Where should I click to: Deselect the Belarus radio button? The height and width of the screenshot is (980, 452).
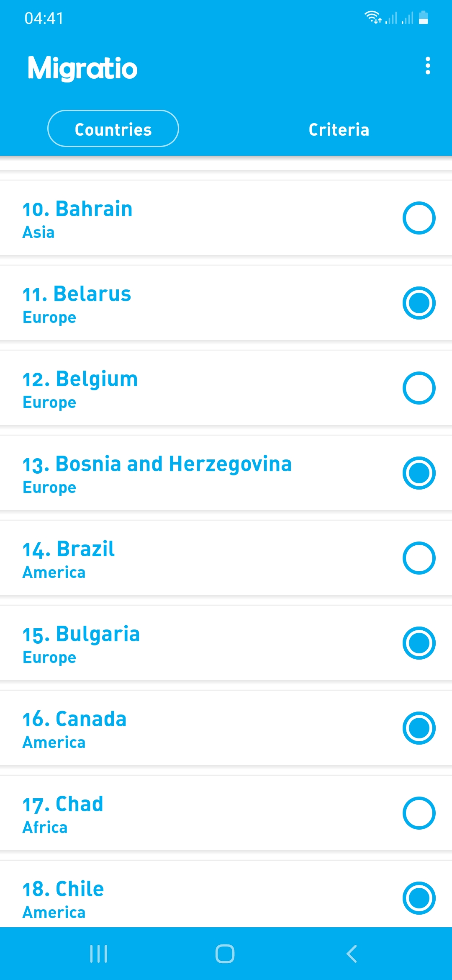(419, 303)
